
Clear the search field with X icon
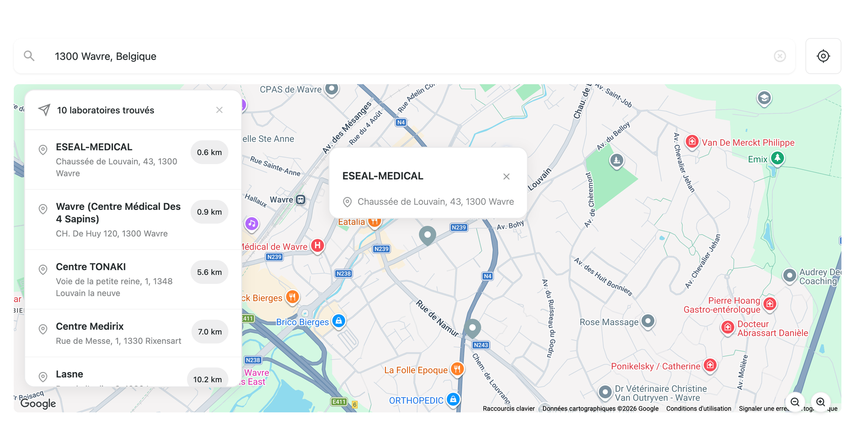coord(779,56)
